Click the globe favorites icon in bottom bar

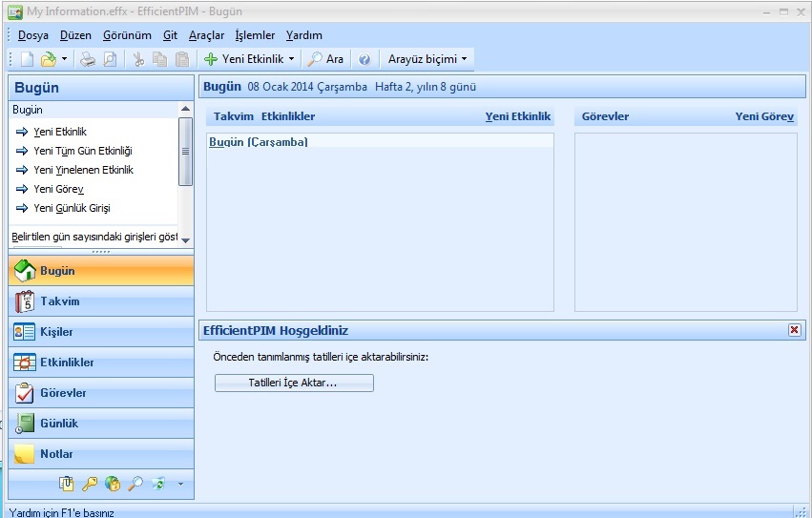tap(112, 484)
